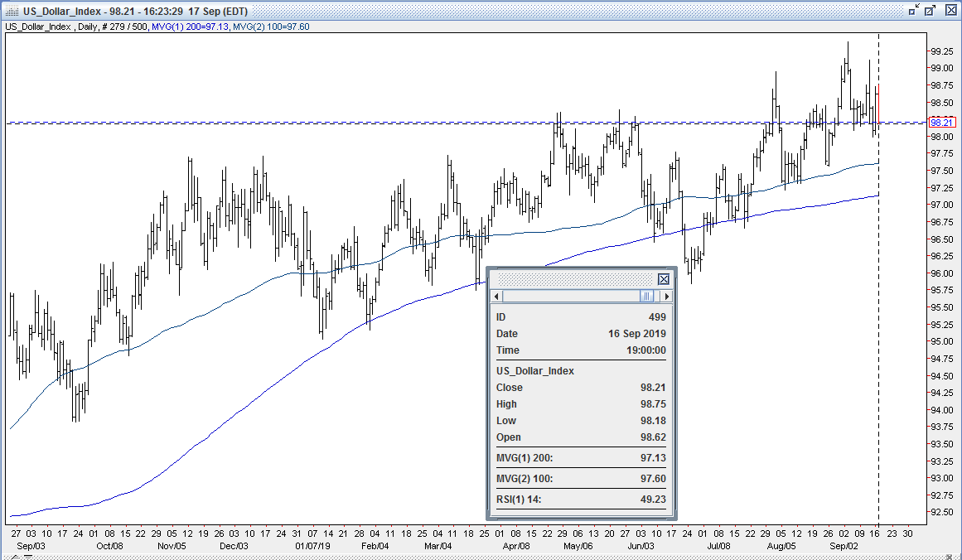Click the Apr/08 date axis label
962x560 pixels.
tap(516, 546)
